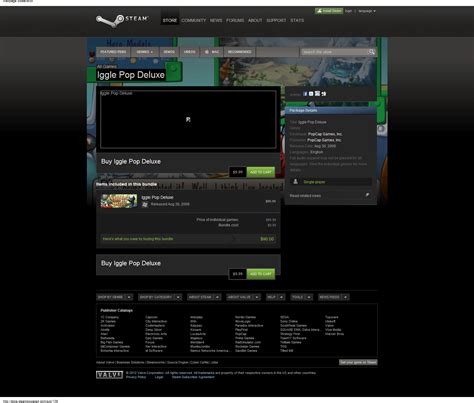This screenshot has width=474, height=403.
Task: Click the Single-player person icon
Action: click(295, 182)
